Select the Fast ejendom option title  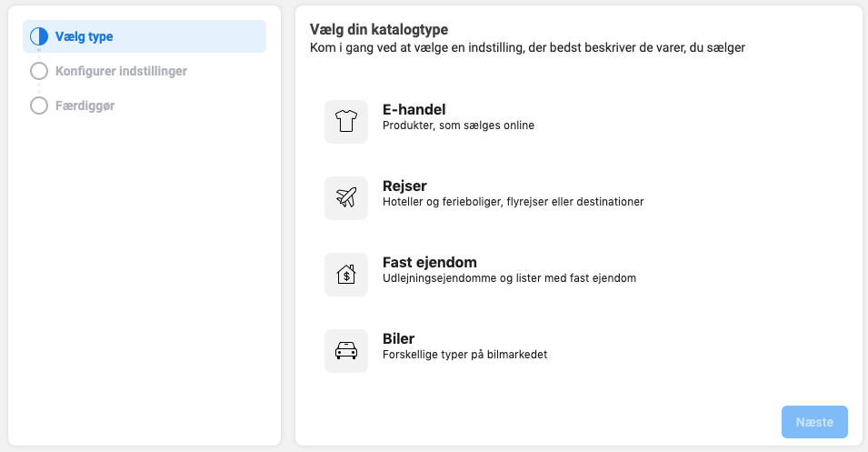tap(430, 263)
